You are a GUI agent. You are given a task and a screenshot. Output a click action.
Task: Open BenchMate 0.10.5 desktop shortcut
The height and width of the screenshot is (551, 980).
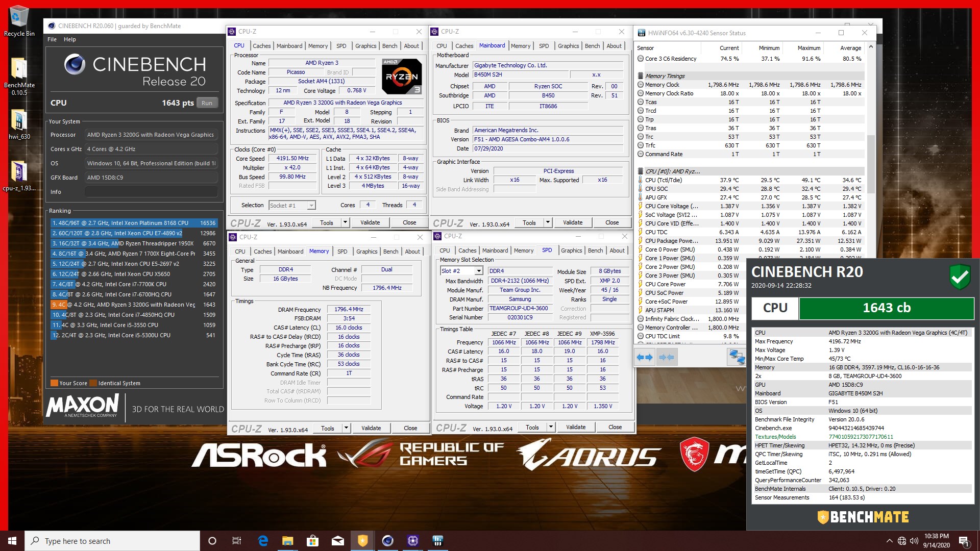pos(19,77)
